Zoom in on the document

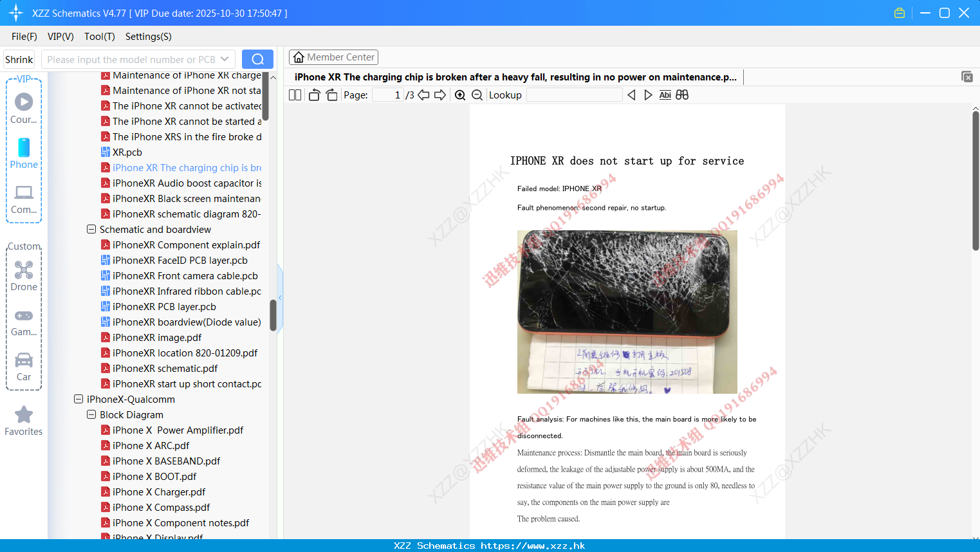click(x=460, y=95)
